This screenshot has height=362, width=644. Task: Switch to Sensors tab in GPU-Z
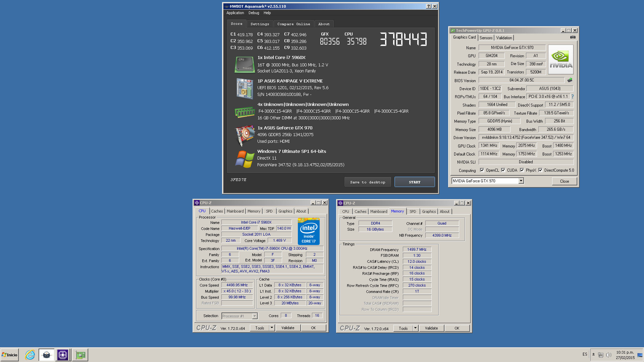coord(486,38)
